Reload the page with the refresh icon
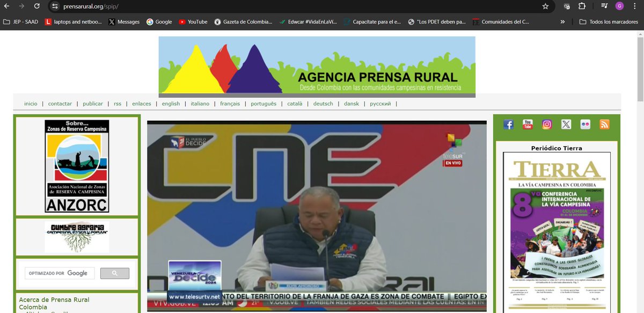The width and height of the screenshot is (644, 313). (x=36, y=6)
